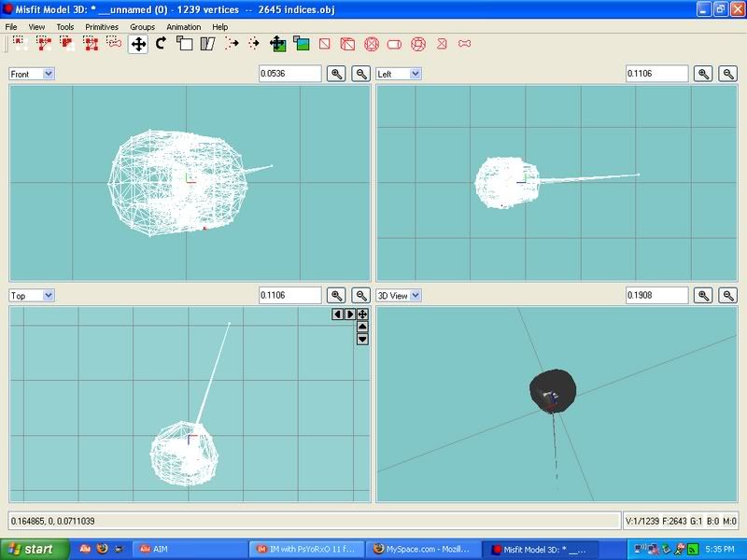Switch to MySpace.com Mozilla taskbar window
Image resolution: width=747 pixels, height=560 pixels.
423,549
